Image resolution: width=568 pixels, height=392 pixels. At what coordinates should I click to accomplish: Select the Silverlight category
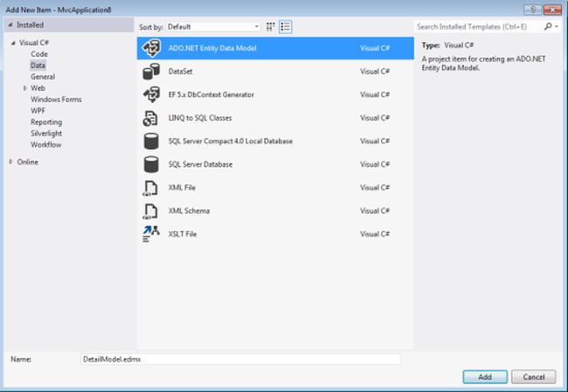[46, 134]
